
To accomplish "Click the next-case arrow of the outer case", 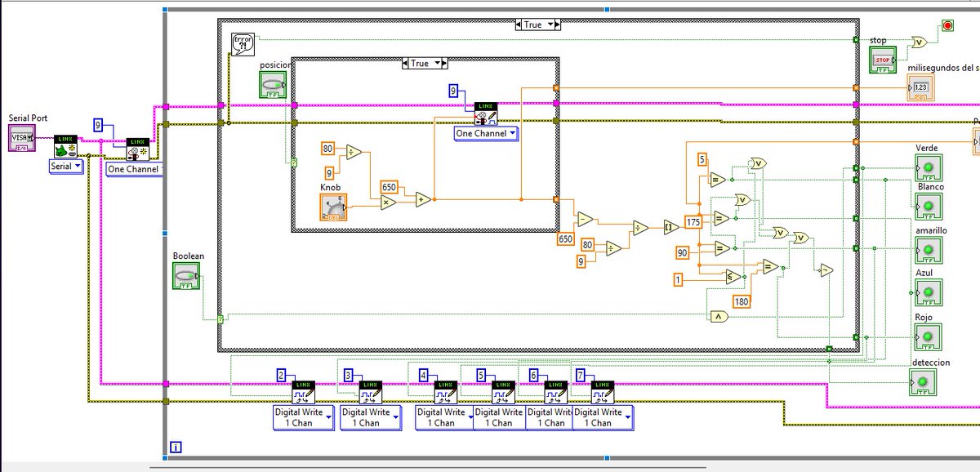I will click(557, 24).
